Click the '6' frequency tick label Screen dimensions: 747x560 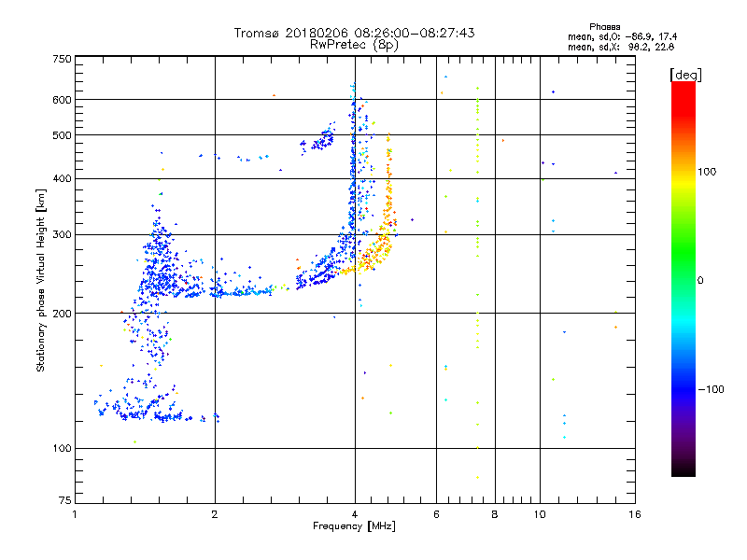(436, 514)
